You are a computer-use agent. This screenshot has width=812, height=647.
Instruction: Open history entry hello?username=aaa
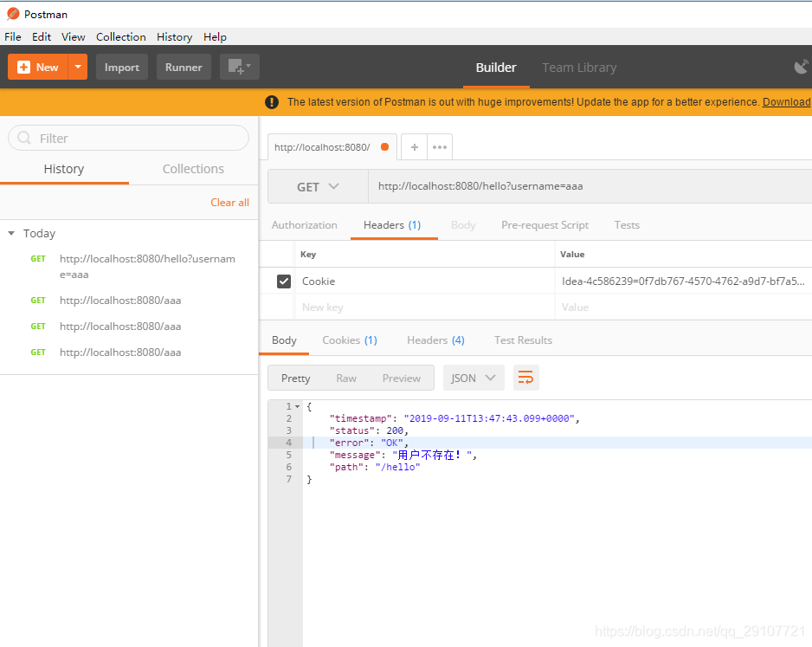pyautogui.click(x=147, y=266)
